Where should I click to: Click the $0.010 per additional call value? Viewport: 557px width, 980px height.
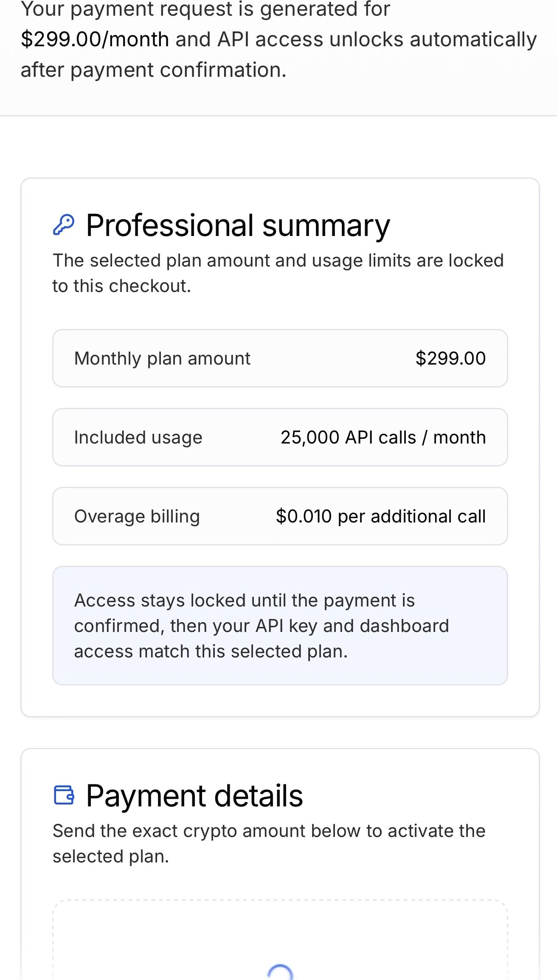[x=380, y=517]
